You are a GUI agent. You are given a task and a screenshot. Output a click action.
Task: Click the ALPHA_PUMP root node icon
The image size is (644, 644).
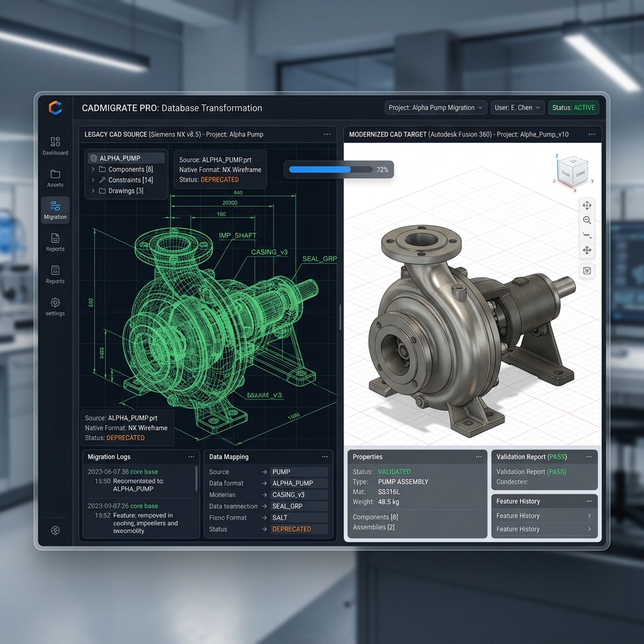[x=93, y=158]
